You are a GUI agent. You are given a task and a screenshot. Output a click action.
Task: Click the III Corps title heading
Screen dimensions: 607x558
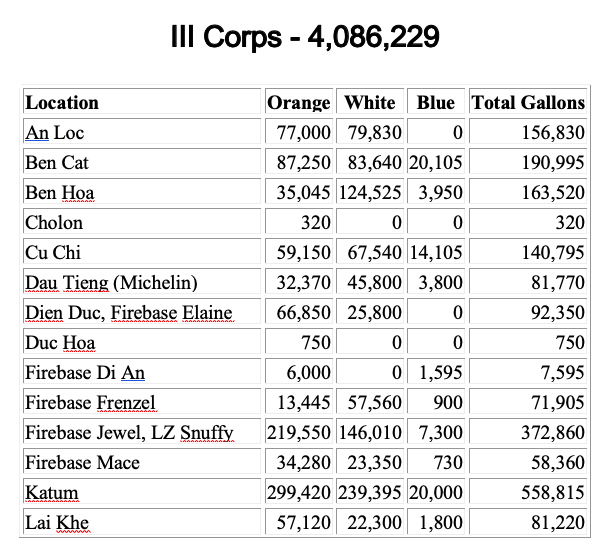click(303, 39)
